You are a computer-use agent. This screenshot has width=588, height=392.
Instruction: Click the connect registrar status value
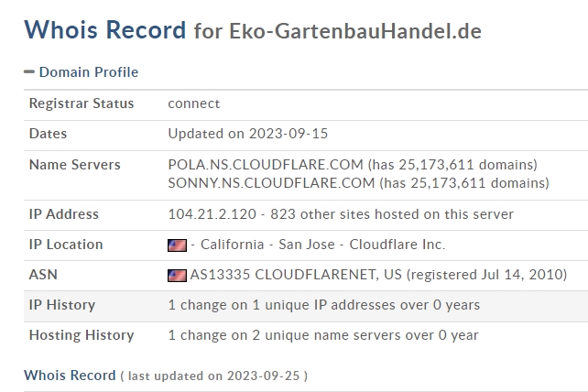(194, 103)
